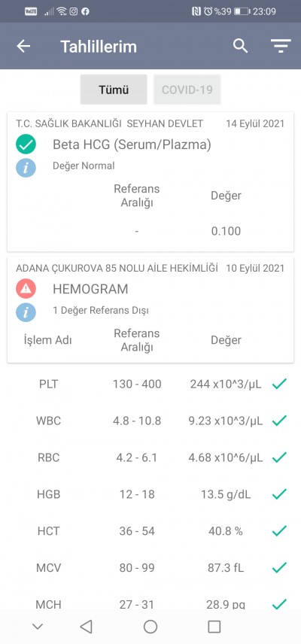This screenshot has height=644, width=301.
Task: Select the Tümü tab
Action: [x=114, y=90]
